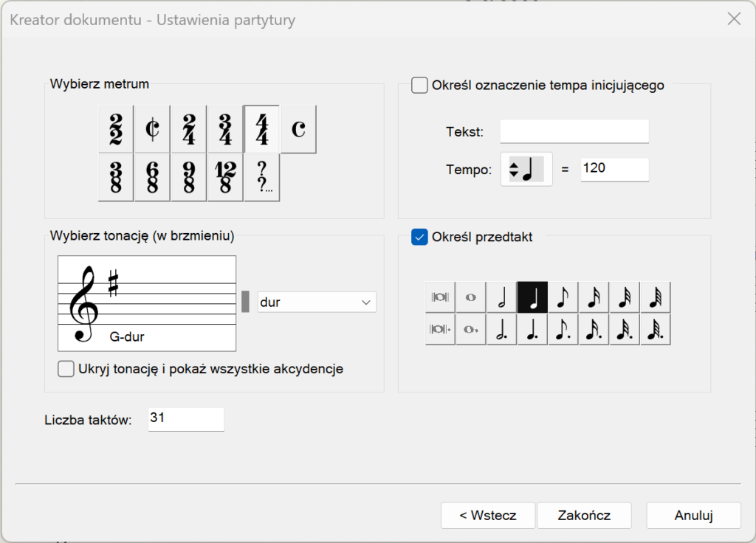Select the 3/4 time signature
The width and height of the screenshot is (756, 543).
click(x=225, y=129)
